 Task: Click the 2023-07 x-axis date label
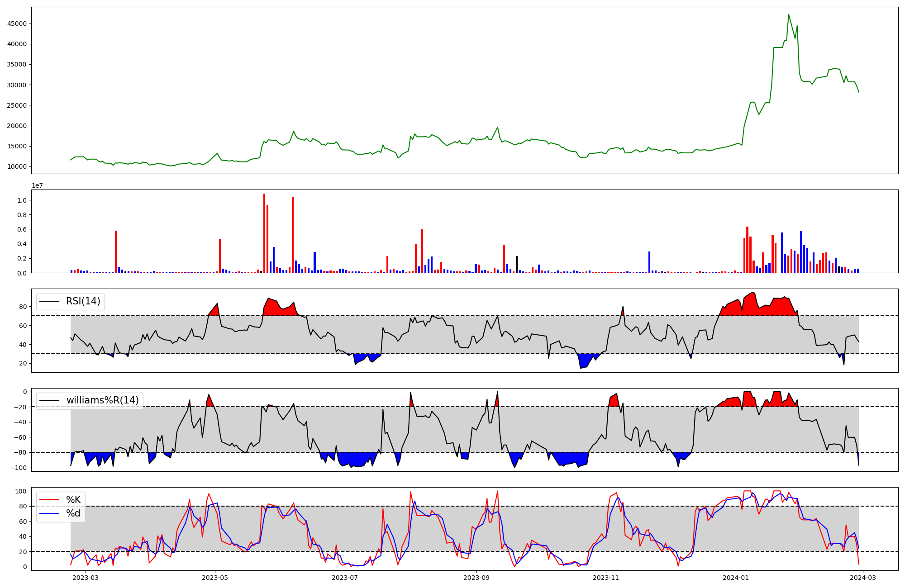click(345, 578)
